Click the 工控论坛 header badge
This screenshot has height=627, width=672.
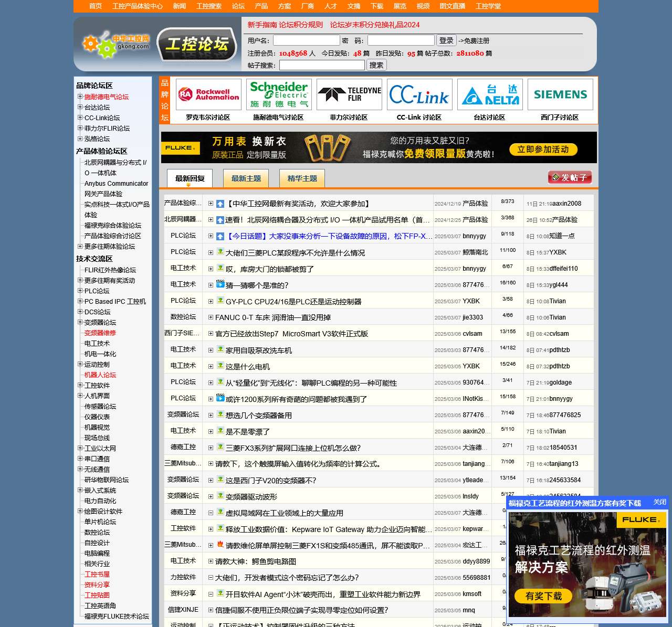[x=197, y=44]
